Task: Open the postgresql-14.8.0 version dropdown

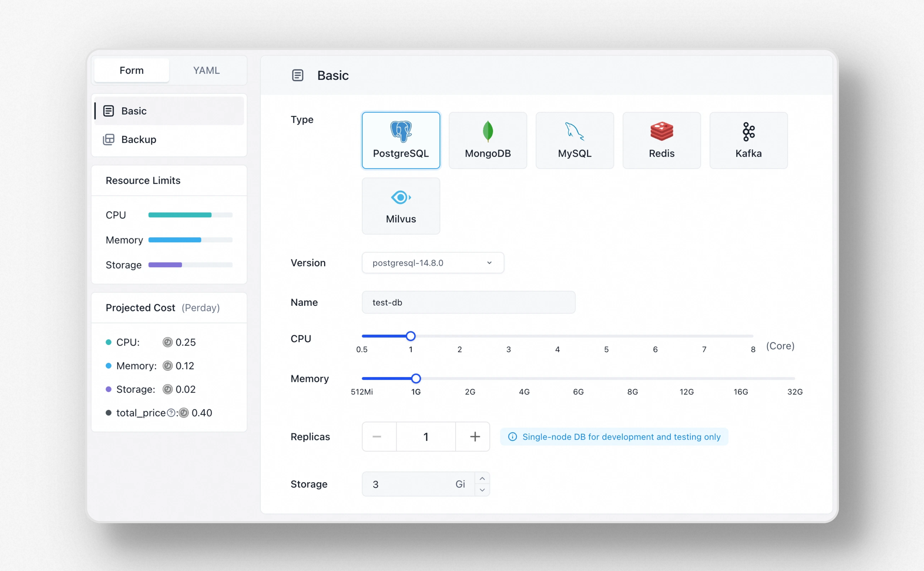Action: pos(432,263)
